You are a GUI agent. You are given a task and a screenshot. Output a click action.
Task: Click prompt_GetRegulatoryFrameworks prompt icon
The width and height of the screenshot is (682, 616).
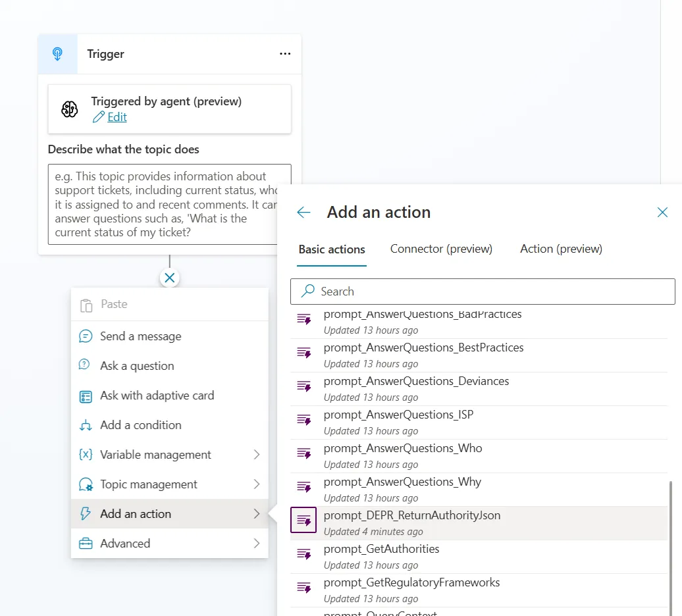click(x=304, y=587)
